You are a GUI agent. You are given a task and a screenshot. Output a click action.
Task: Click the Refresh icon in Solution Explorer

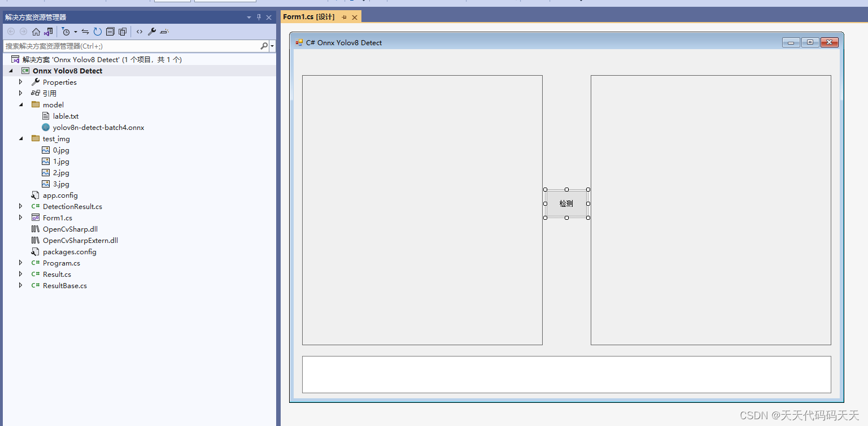[x=97, y=32]
